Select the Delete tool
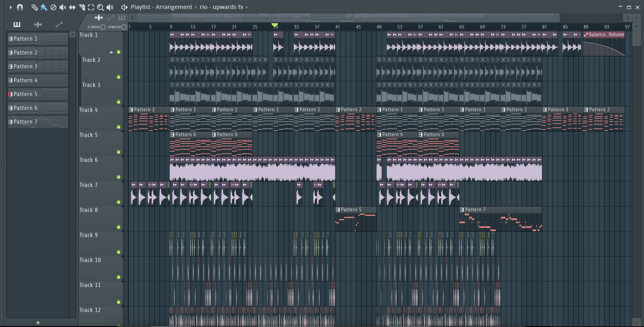644x327 pixels. pyautogui.click(x=53, y=7)
